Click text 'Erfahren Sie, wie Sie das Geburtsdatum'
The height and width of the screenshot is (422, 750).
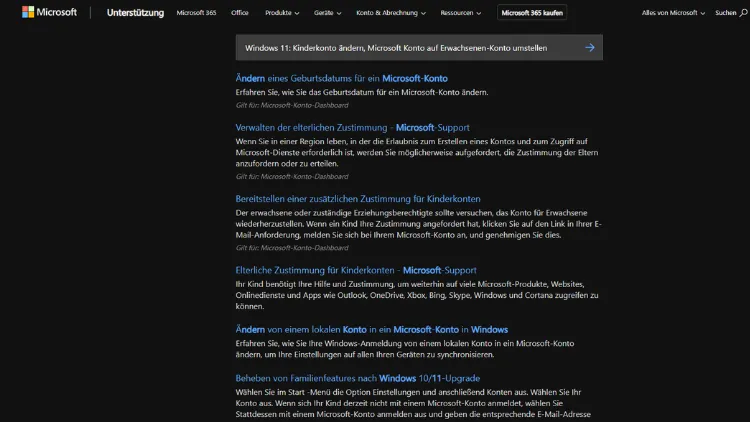[362, 92]
